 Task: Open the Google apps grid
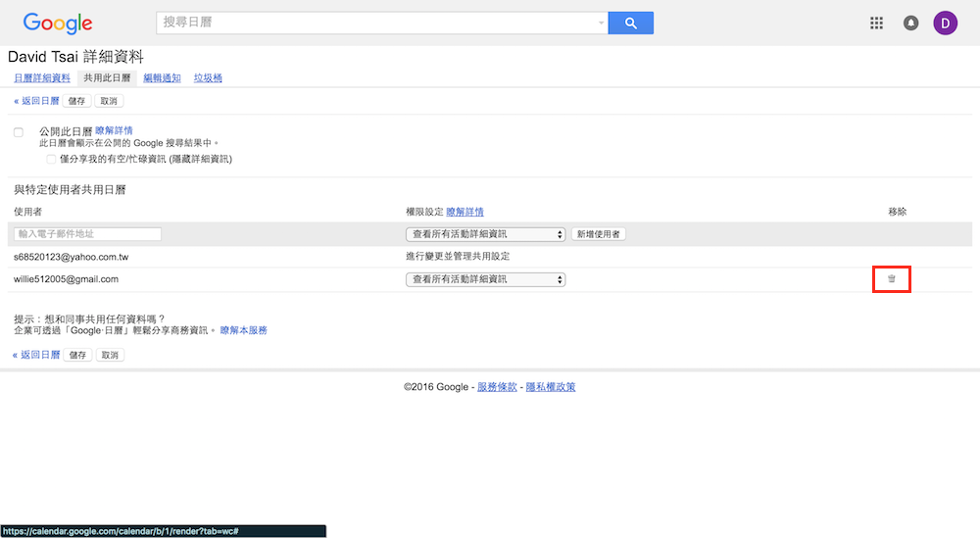(877, 24)
